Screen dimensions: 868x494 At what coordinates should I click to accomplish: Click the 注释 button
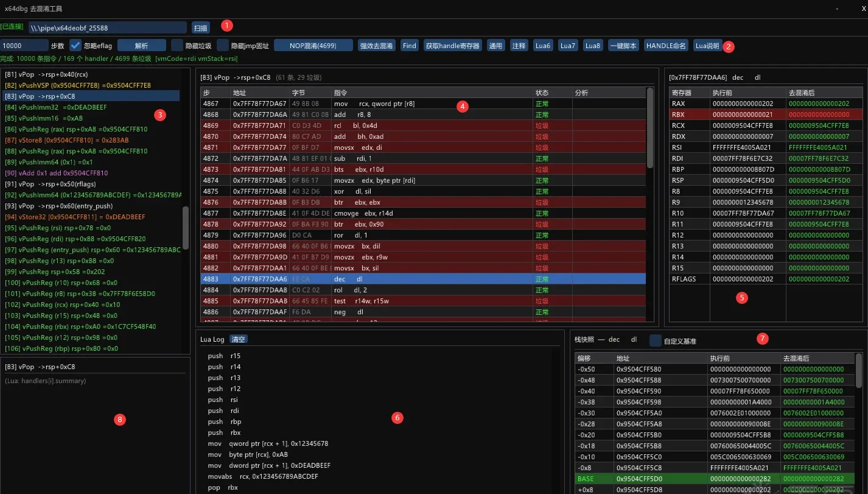point(519,45)
